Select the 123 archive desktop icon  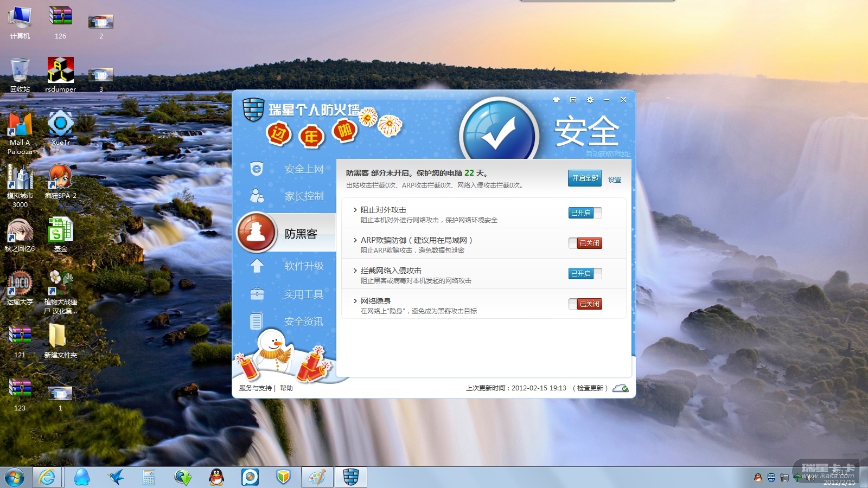pyautogui.click(x=20, y=394)
